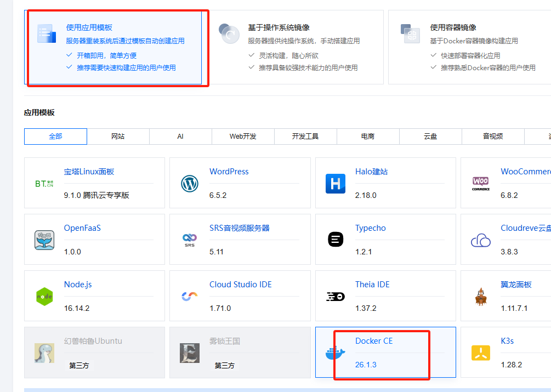Click the 使用应用模板 document icon
Viewport: 551px width, 392px height.
47,34
